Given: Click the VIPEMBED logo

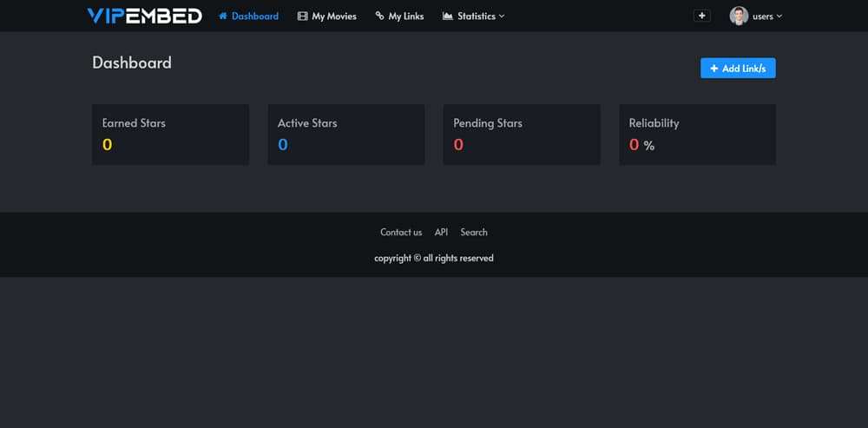Looking at the screenshot, I should [144, 16].
